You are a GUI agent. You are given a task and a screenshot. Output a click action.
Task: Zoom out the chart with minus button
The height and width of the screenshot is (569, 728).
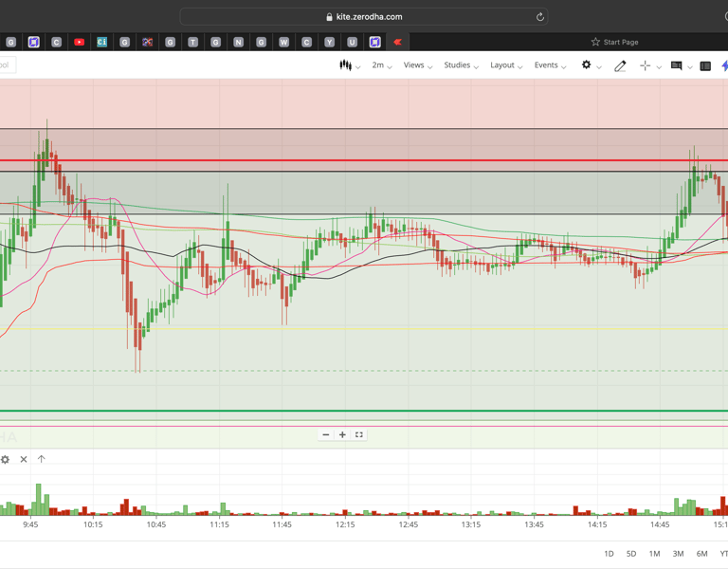tap(326, 434)
